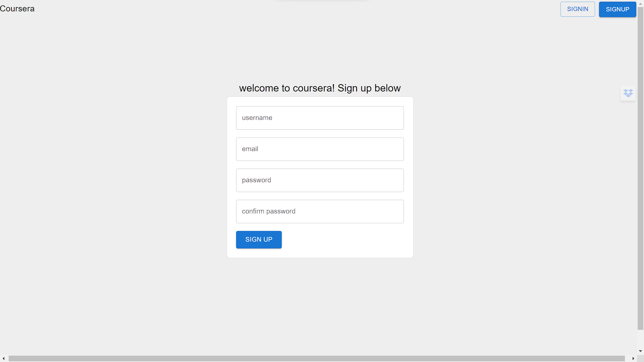Click the vertical scrollbar thumb

(x=640, y=168)
